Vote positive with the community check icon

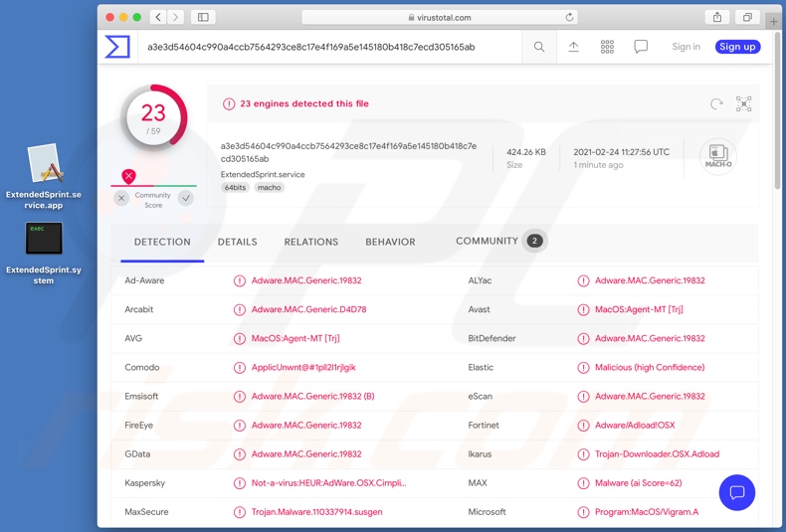[x=185, y=198]
